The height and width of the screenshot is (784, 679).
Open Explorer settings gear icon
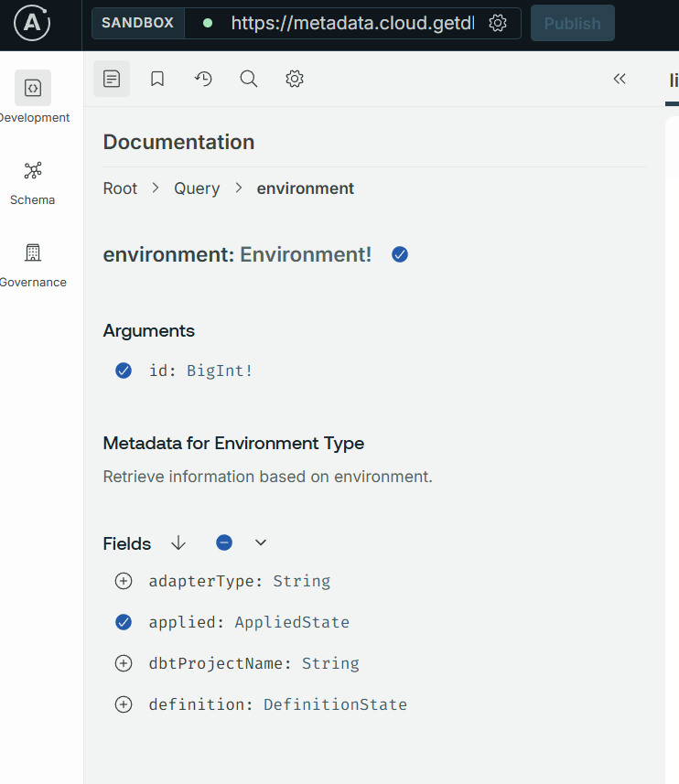coord(295,79)
